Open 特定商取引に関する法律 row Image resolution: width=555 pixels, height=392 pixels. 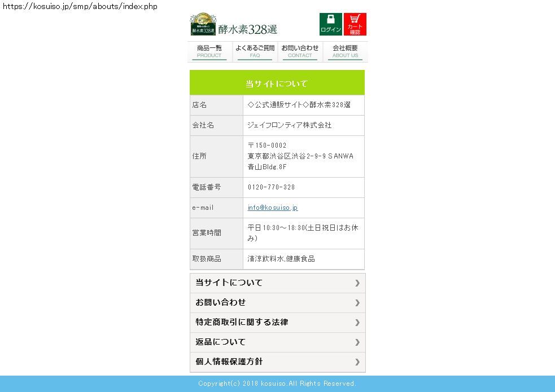click(278, 323)
